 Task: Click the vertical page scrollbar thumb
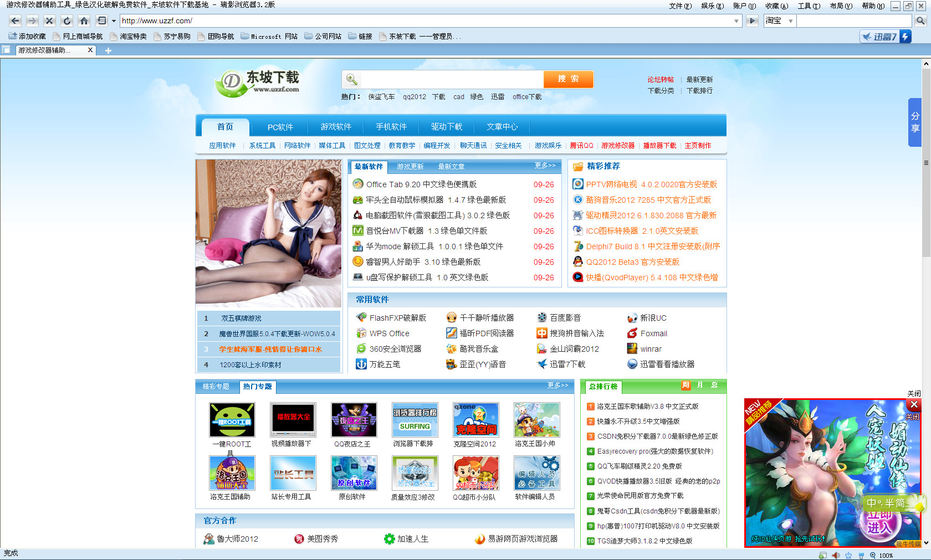[x=925, y=163]
